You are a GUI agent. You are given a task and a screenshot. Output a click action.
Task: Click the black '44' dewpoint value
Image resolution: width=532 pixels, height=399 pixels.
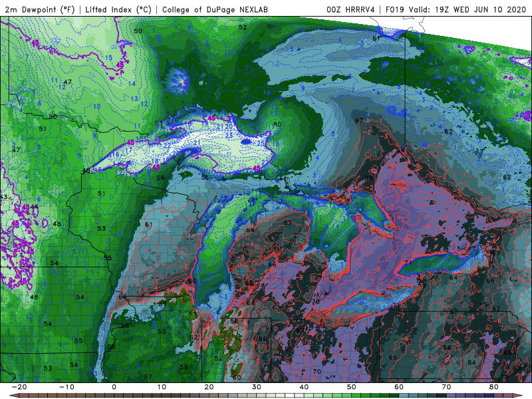35,207
